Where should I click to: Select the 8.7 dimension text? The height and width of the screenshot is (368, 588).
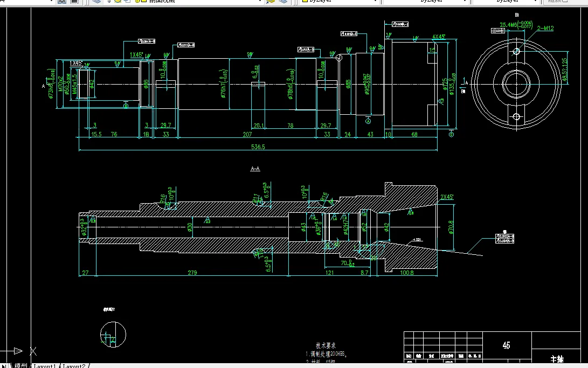pyautogui.click(x=364, y=273)
